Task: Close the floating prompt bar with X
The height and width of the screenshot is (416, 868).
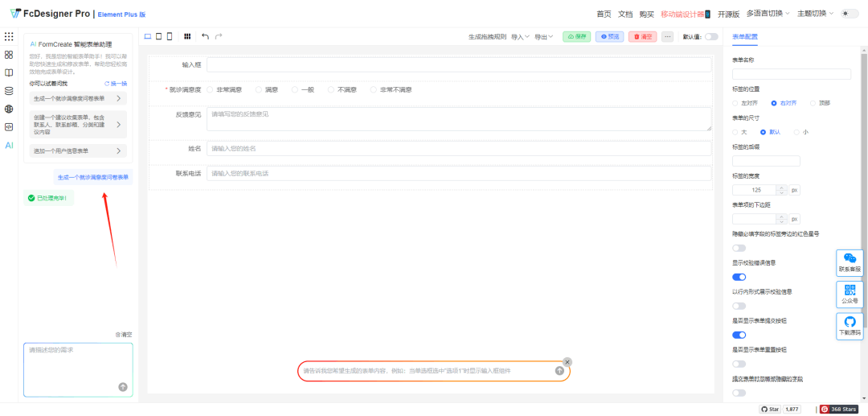Action: point(567,362)
